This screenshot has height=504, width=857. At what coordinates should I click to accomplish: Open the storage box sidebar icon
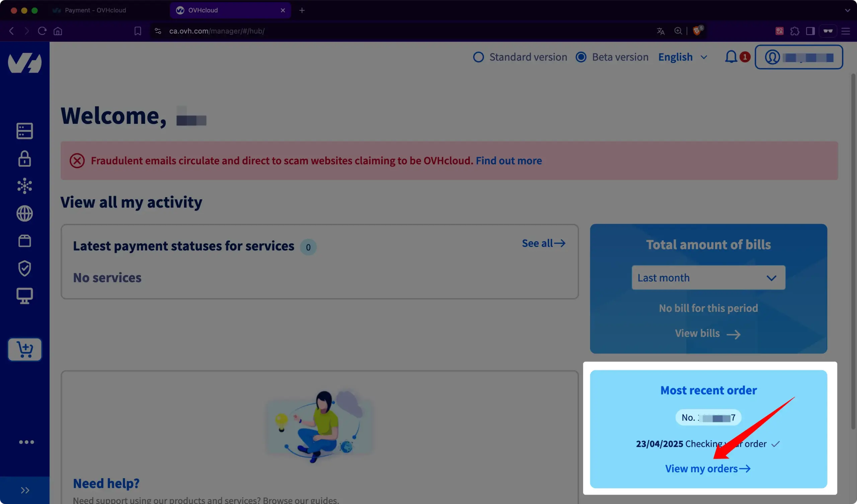(24, 241)
